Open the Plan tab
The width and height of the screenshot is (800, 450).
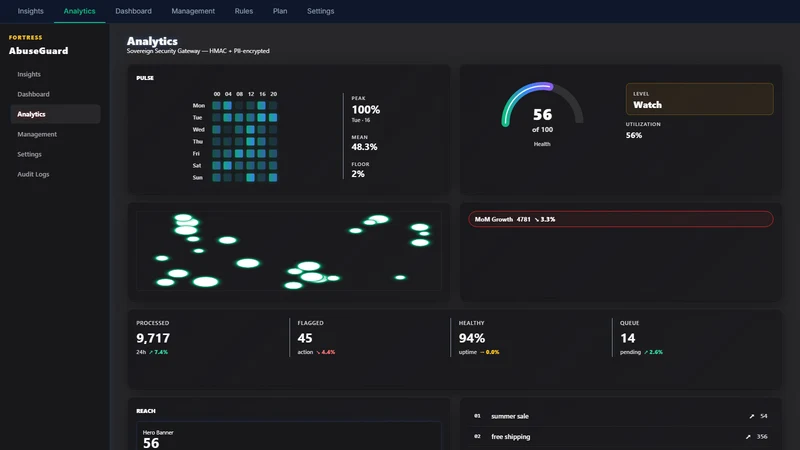pos(280,11)
